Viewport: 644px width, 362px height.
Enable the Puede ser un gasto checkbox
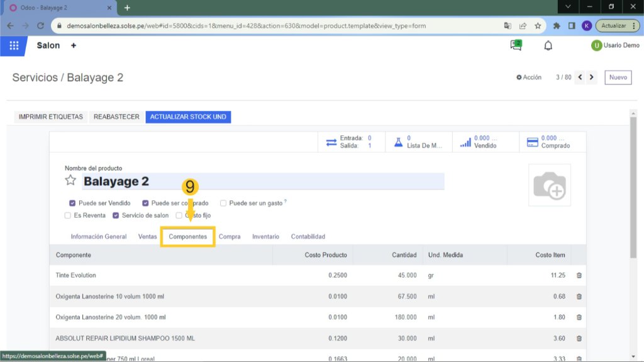[x=223, y=203]
